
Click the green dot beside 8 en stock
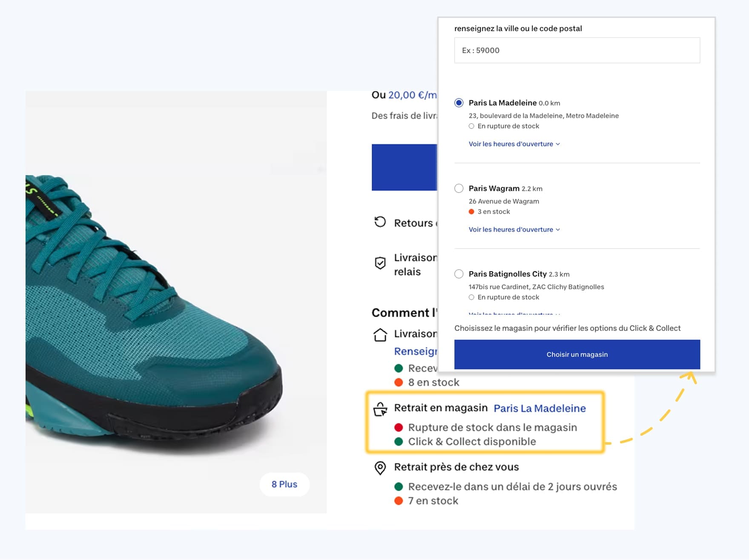point(399,382)
